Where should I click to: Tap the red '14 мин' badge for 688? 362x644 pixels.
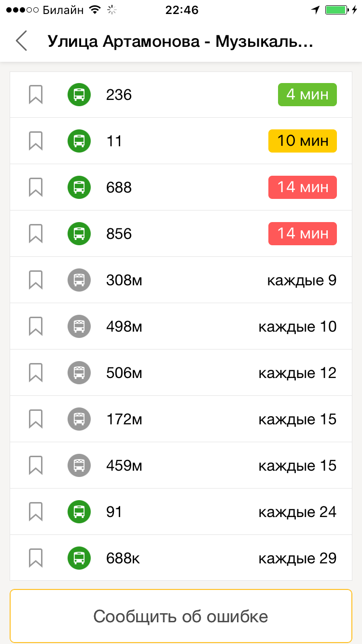pyautogui.click(x=302, y=187)
